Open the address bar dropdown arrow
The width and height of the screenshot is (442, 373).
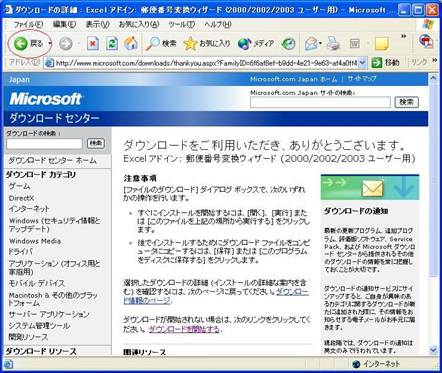tap(363, 63)
